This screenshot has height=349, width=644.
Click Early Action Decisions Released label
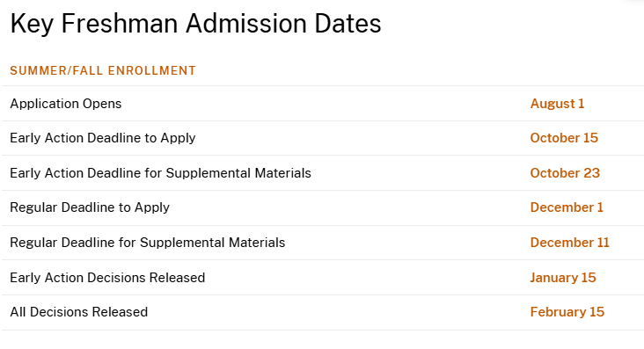click(107, 278)
